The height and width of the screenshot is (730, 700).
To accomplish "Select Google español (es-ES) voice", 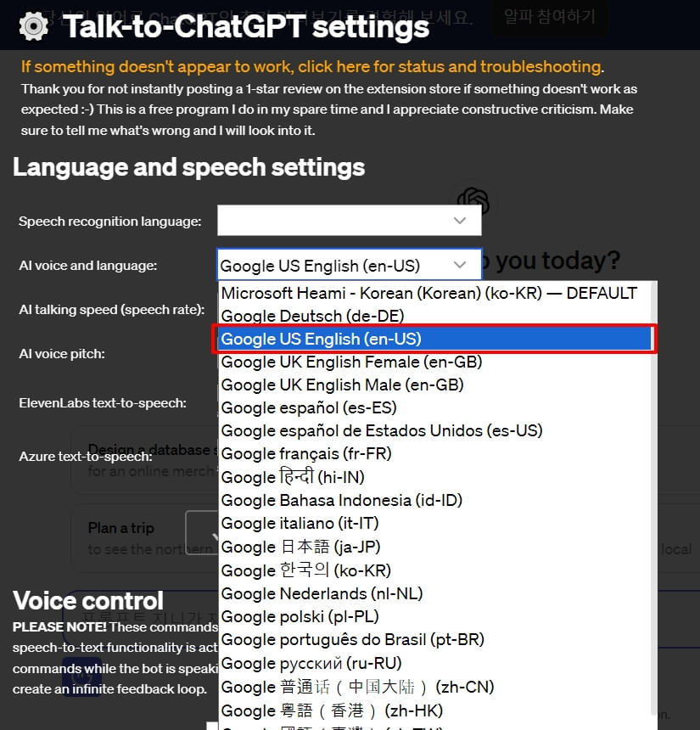I will click(x=434, y=407).
